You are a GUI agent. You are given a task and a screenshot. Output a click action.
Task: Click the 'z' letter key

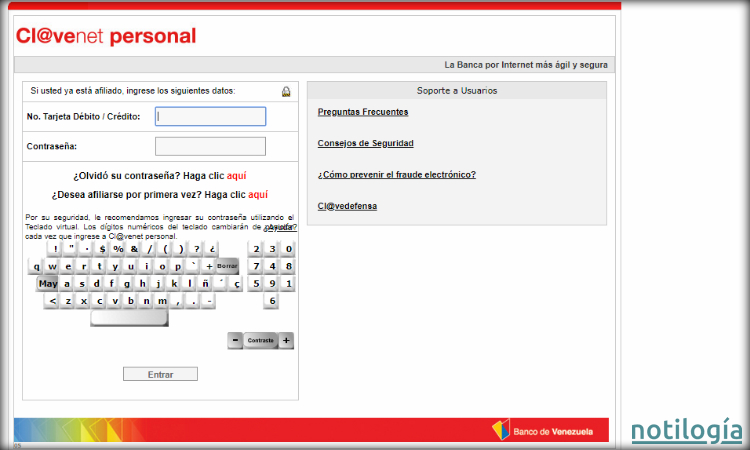(x=68, y=301)
